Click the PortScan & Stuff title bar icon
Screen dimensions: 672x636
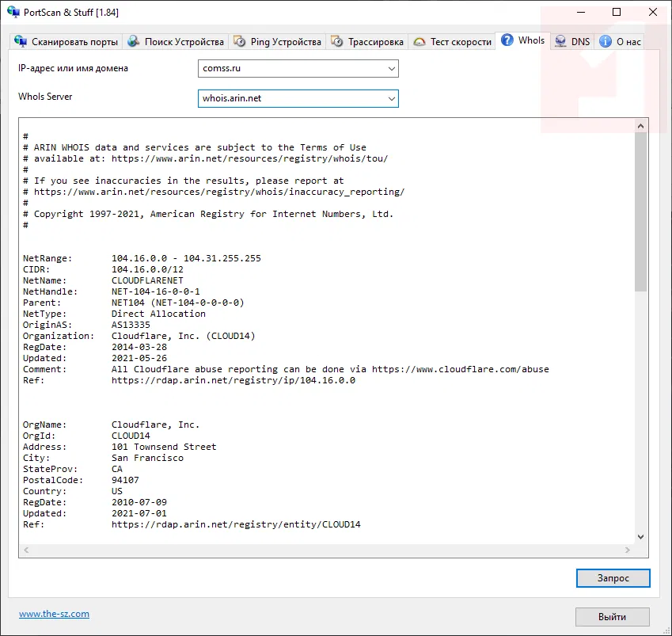(x=13, y=12)
